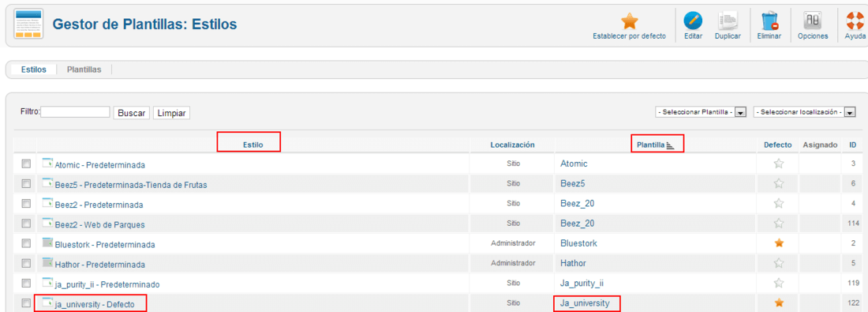The height and width of the screenshot is (312, 868).
Task: Click the Limpiar button
Action: click(171, 112)
